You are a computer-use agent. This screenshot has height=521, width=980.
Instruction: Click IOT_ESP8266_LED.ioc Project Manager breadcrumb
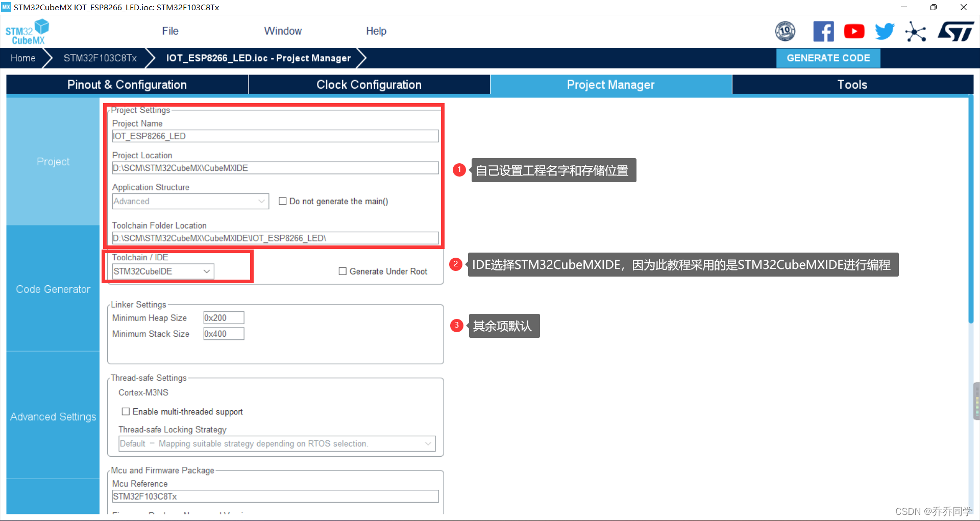point(258,58)
